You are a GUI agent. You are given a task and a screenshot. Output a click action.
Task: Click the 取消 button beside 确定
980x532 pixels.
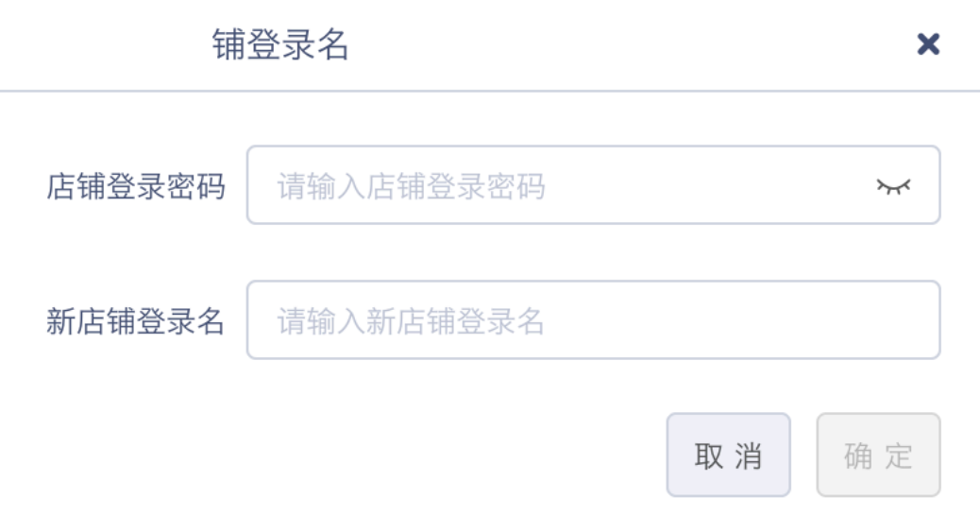728,455
